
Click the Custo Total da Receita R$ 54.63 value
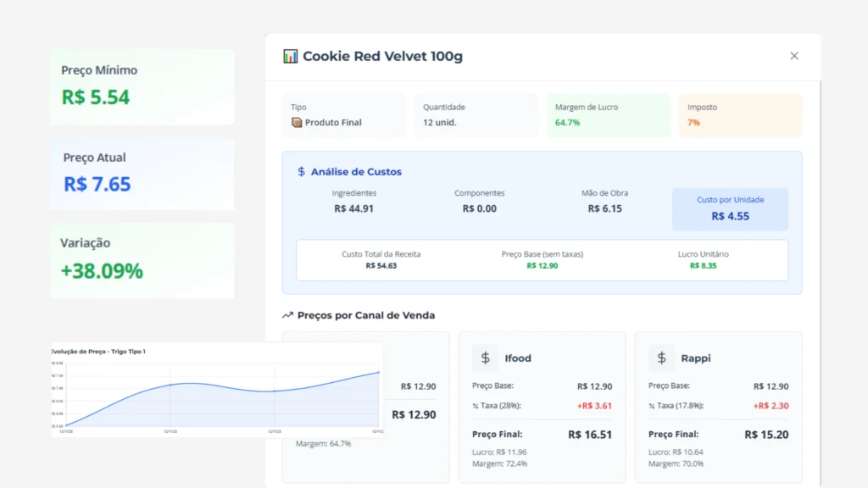pos(381,266)
